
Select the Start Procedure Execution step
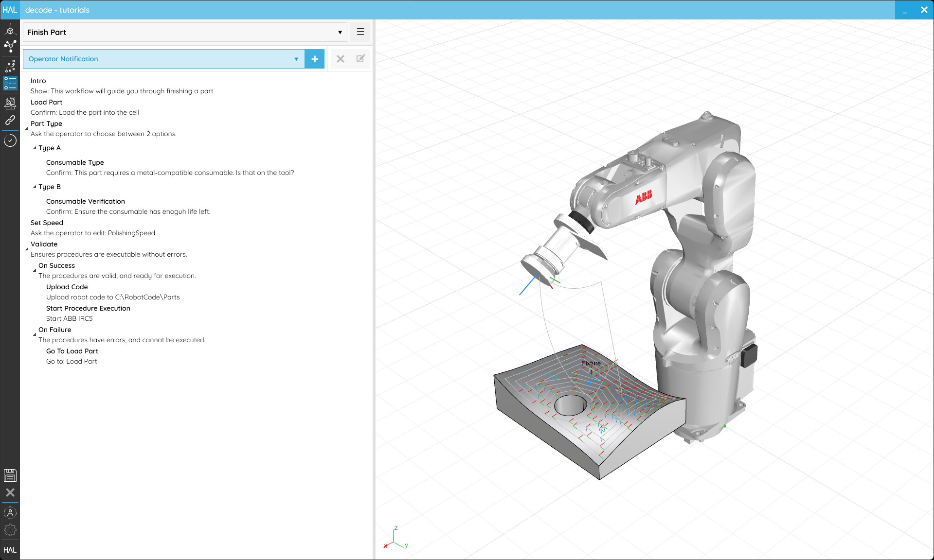pyautogui.click(x=88, y=308)
